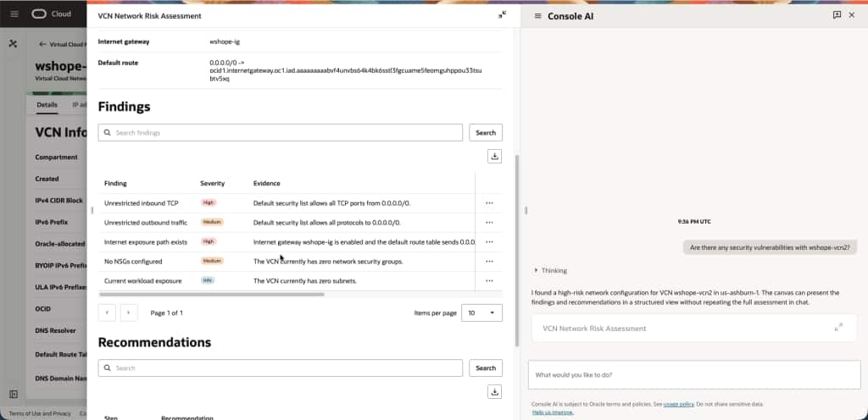Click the 'No NSGs configured' finding

[x=133, y=262]
